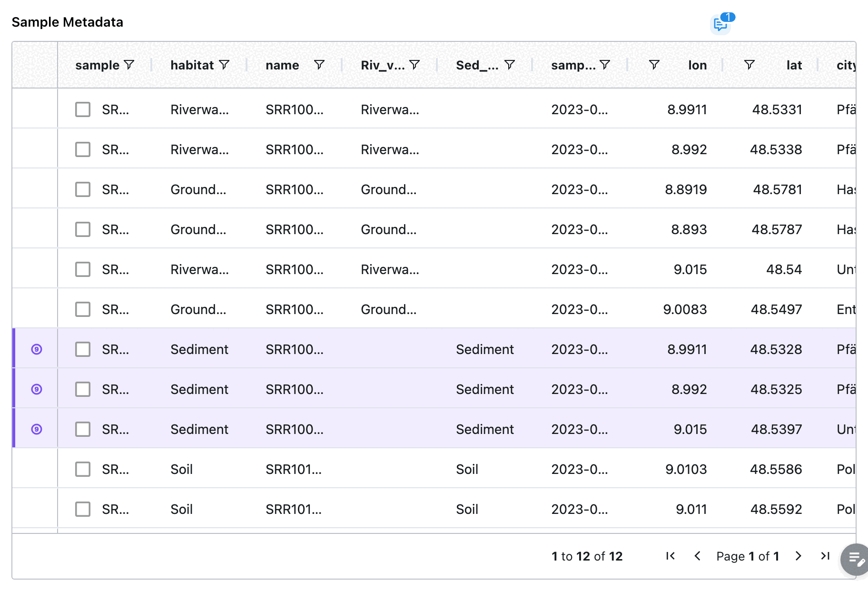
Task: Go to previous page
Action: 697,556
